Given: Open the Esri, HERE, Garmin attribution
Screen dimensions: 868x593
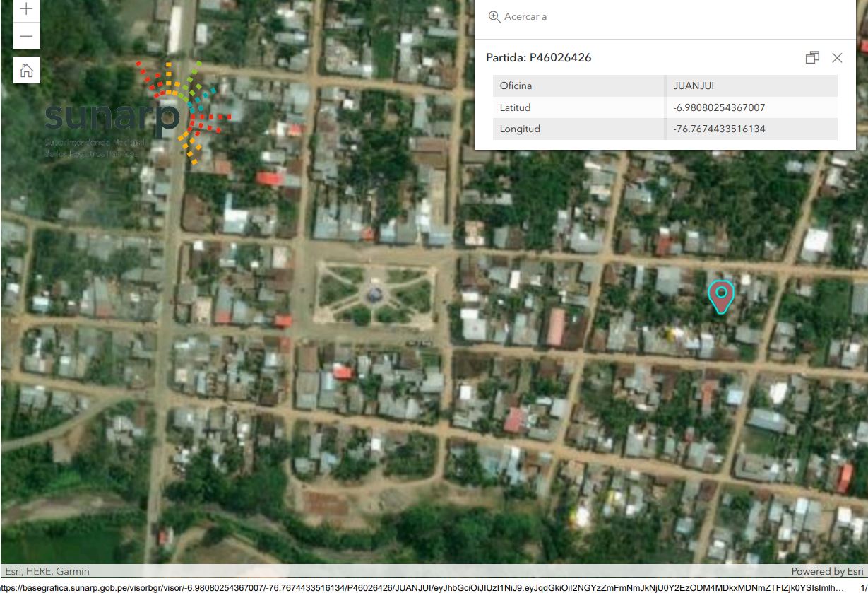Looking at the screenshot, I should [47, 571].
